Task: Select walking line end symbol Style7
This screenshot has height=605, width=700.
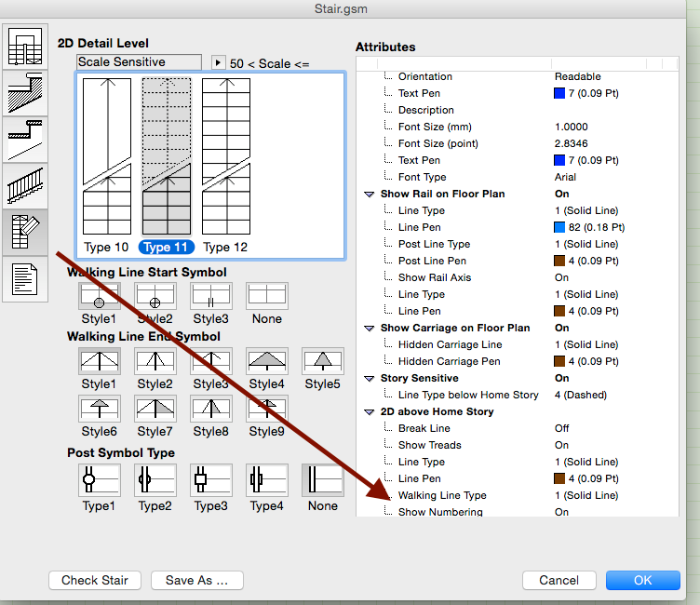Action: pos(155,408)
